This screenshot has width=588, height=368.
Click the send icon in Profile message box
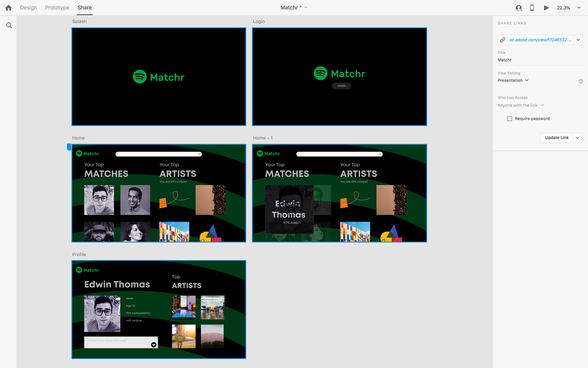[154, 345]
